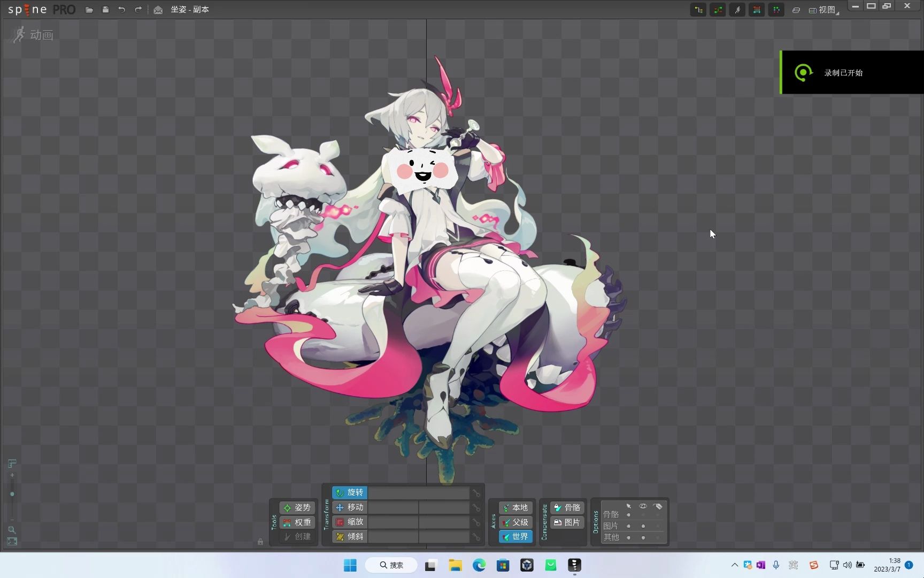Set axes to 父级 Parent
Viewport: 924px width, 578px height.
pyautogui.click(x=515, y=522)
